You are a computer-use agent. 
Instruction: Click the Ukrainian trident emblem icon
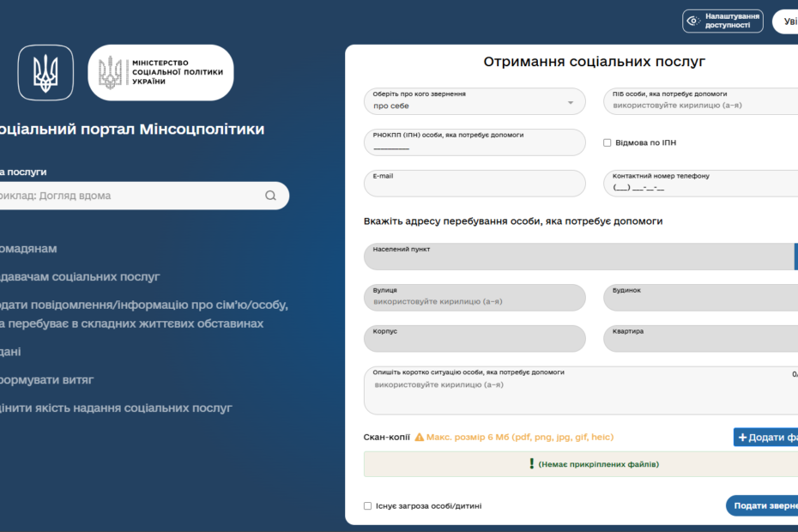[x=45, y=73]
